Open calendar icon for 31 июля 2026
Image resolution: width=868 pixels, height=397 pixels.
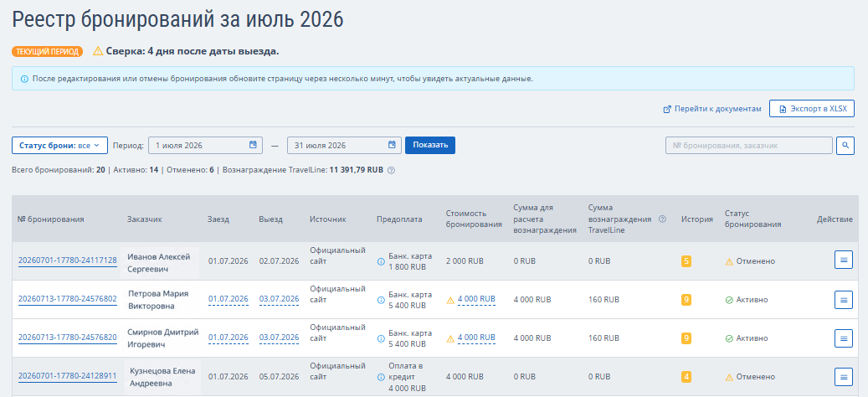coord(392,145)
